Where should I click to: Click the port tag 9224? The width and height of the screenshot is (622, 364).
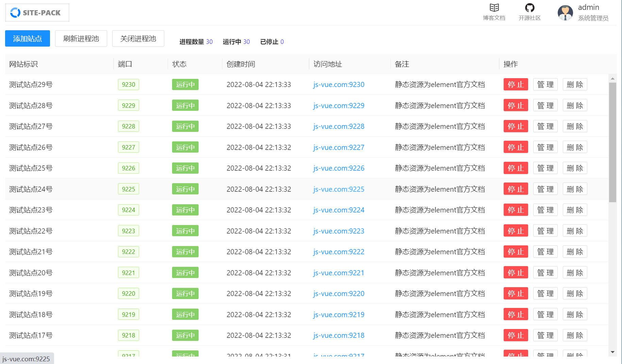pos(129,210)
